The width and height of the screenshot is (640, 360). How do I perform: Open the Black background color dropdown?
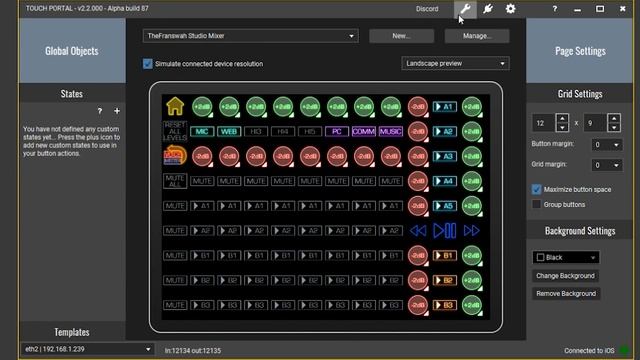(566, 258)
